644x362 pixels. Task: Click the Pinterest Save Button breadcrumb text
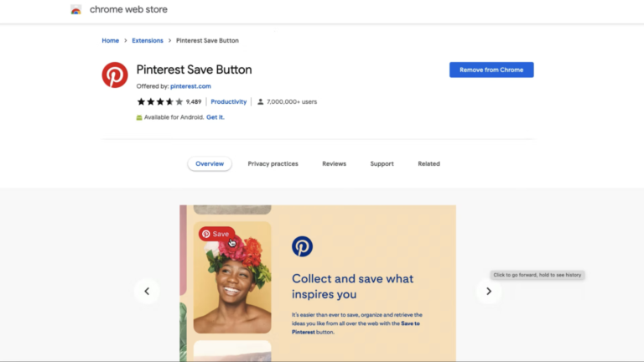(x=207, y=40)
